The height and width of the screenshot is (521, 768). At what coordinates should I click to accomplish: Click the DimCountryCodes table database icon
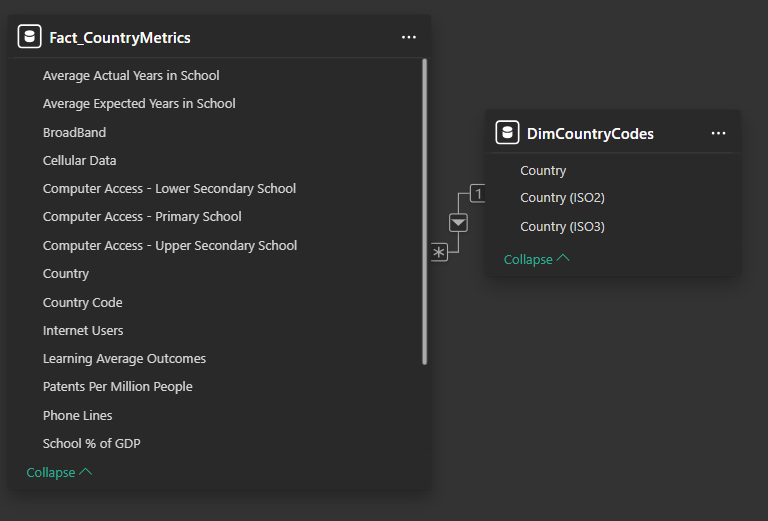point(507,133)
